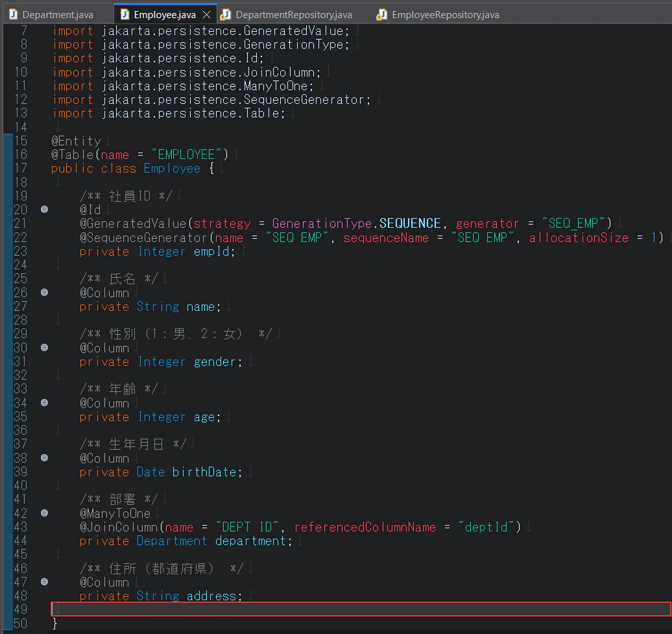Click the "EMPLOYEE" string in the @Table annotation
This screenshot has width=672, height=634.
pyautogui.click(x=186, y=154)
